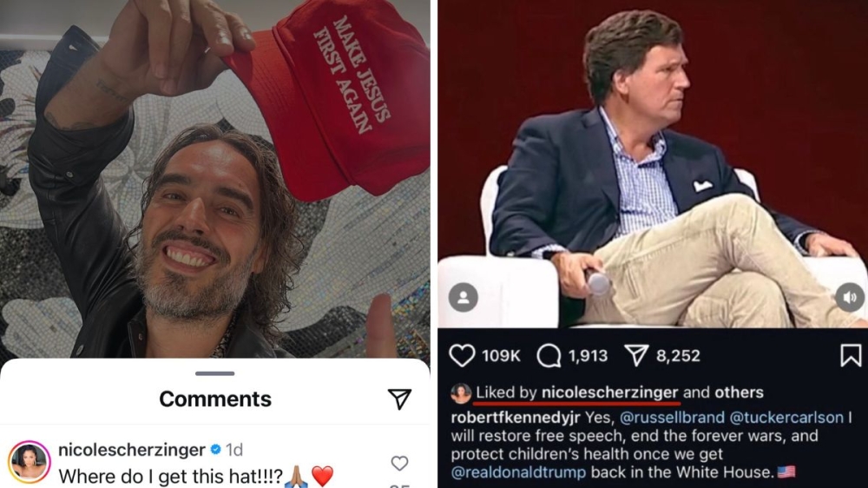Image resolution: width=868 pixels, height=488 pixels.
Task: Toggle video sound with speaker icon
Action: pyautogui.click(x=850, y=298)
